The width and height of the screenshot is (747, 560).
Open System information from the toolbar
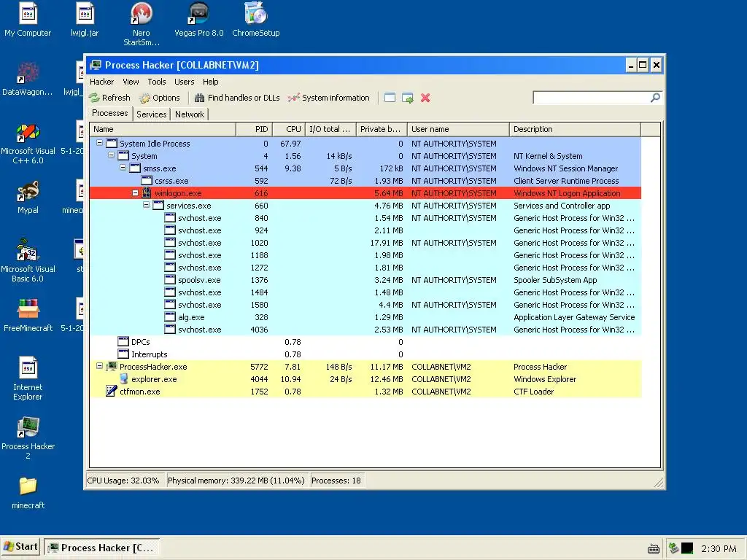[329, 98]
